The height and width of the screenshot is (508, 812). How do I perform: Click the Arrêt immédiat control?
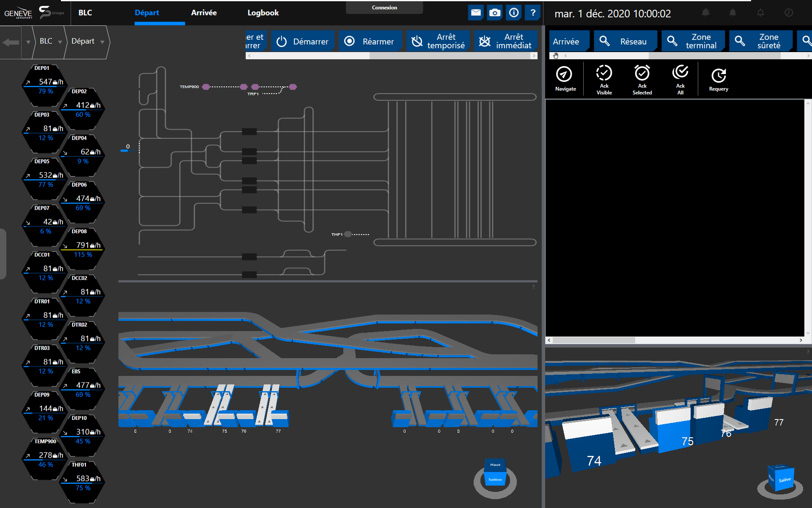pos(505,41)
